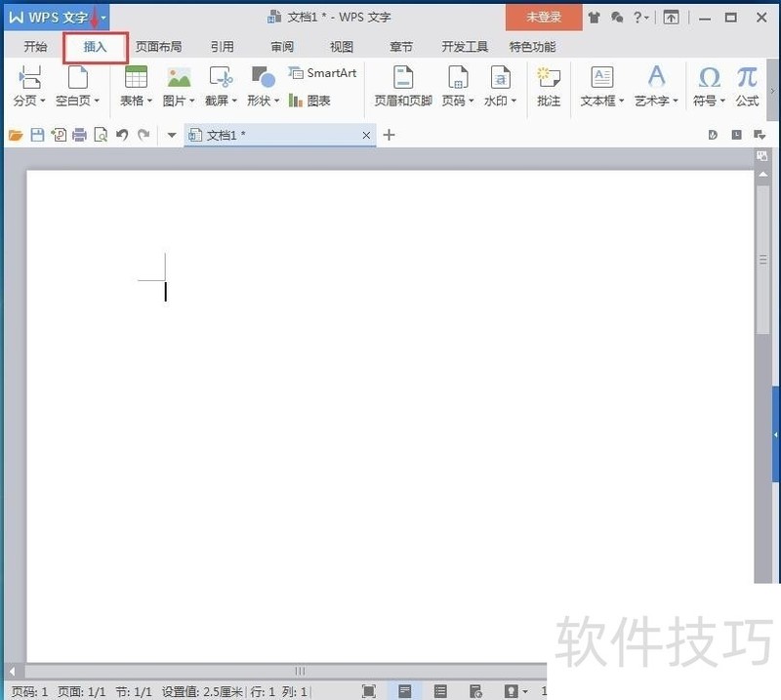Close the 文档1 document tab

366,135
